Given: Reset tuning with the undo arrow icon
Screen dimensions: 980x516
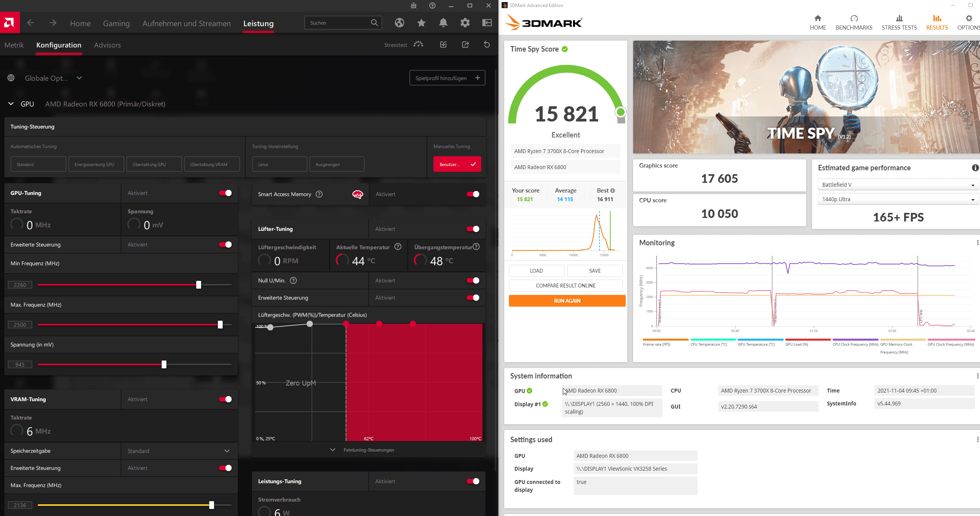Looking at the screenshot, I should pos(487,45).
